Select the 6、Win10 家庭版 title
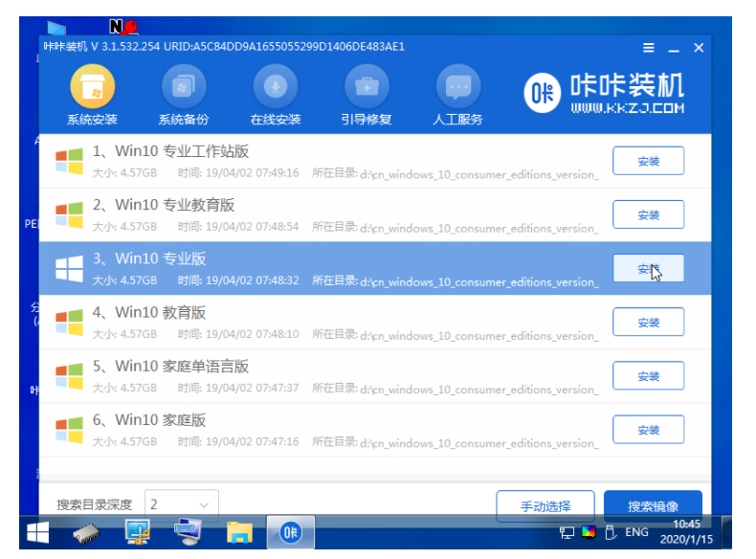This screenshot has width=756, height=559. point(149,419)
